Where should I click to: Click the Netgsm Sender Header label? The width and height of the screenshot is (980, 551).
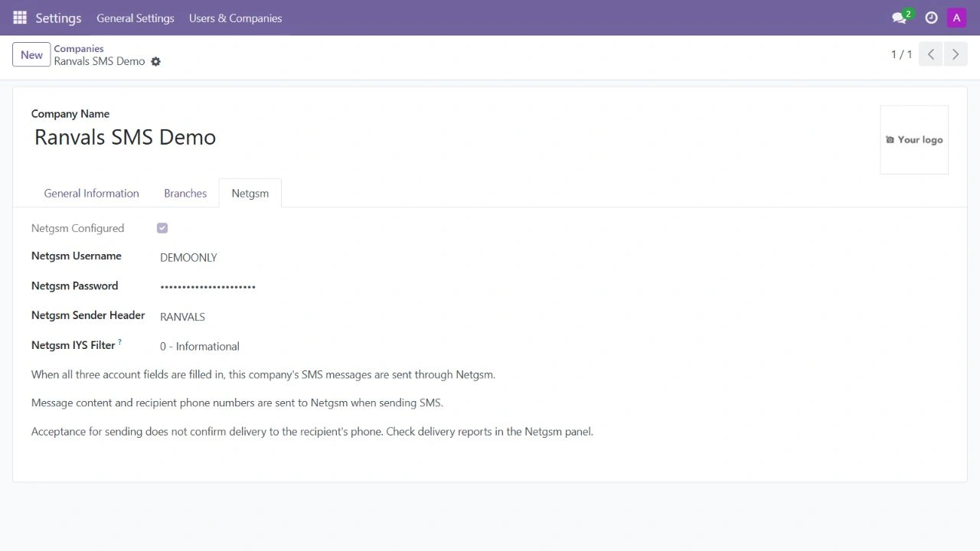(x=88, y=315)
